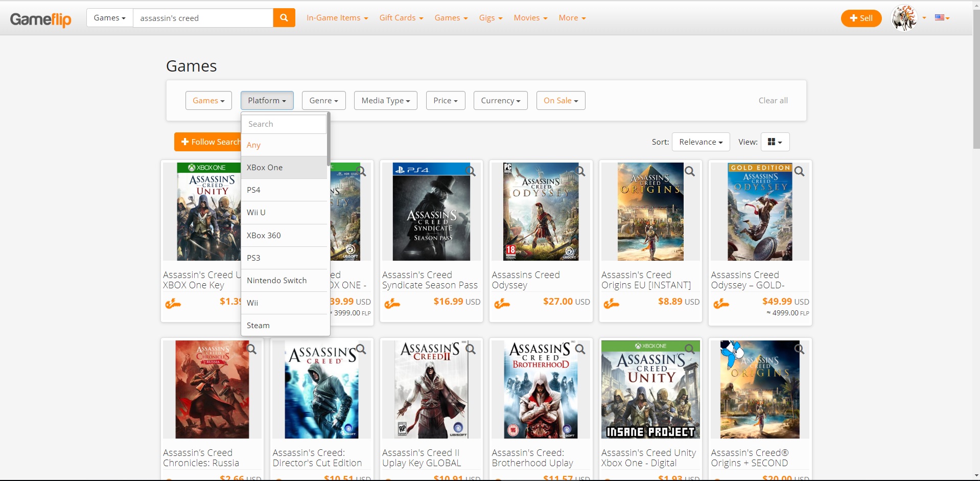
Task: Zoom the Assassin's Creed Origins EU cover
Action: point(690,171)
